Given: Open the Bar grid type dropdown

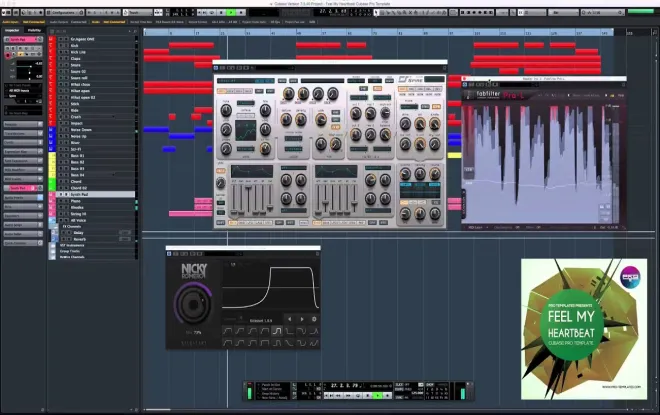Looking at the screenshot, I should coord(563,13).
